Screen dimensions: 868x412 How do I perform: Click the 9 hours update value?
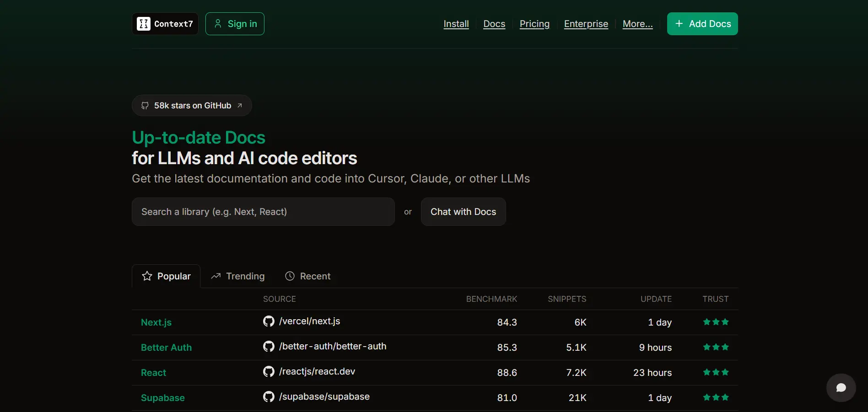click(x=655, y=348)
